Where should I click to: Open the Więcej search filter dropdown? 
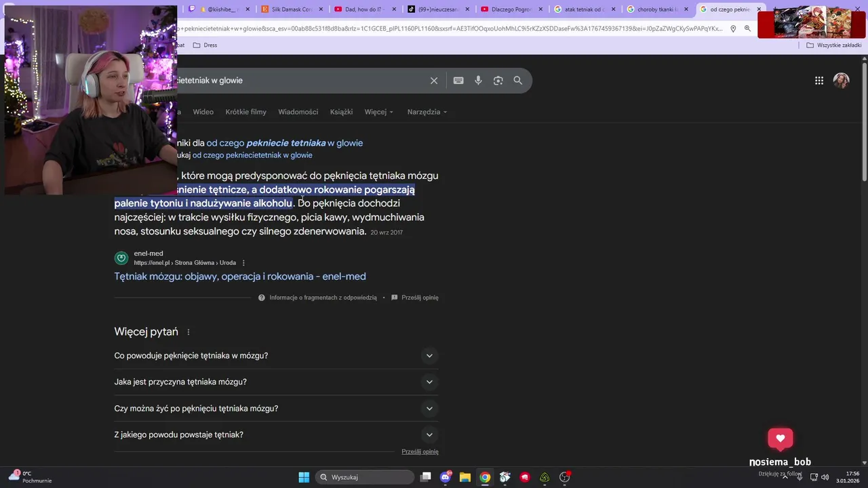pyautogui.click(x=378, y=112)
